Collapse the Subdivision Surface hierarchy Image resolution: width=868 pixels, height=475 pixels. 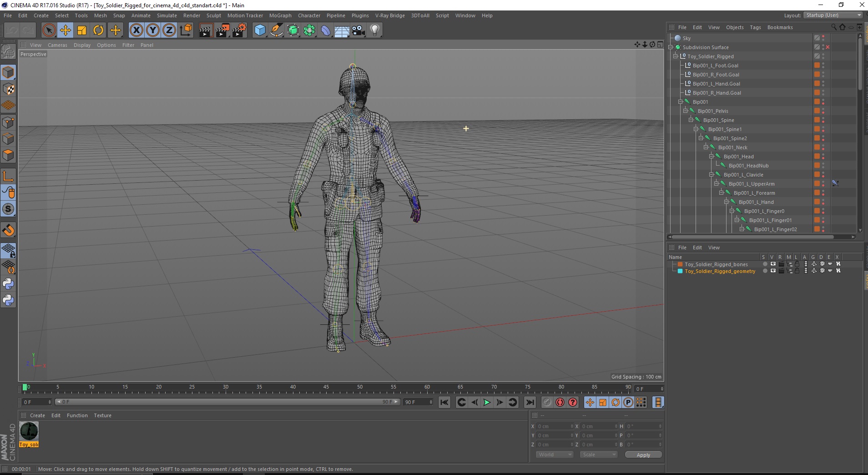(671, 47)
